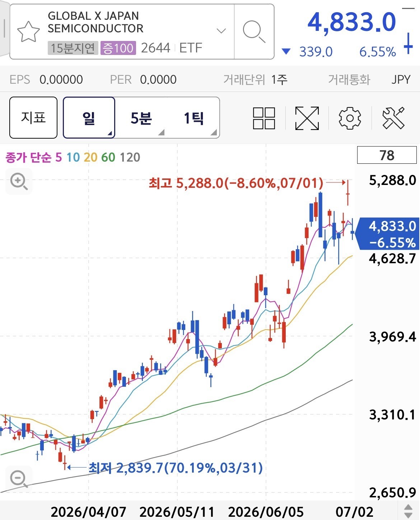This screenshot has height=520, width=420.
Task: Edit the candle count field showing 78
Action: click(387, 155)
